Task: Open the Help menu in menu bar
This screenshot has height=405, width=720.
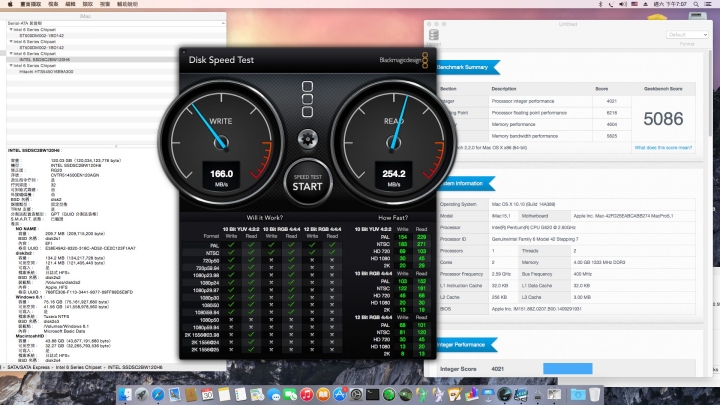Action: coord(127,4)
